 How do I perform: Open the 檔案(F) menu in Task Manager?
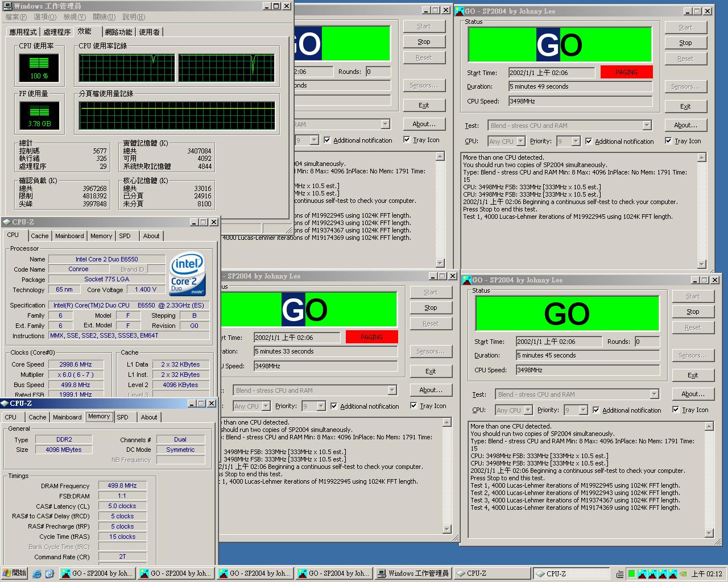[x=16, y=17]
